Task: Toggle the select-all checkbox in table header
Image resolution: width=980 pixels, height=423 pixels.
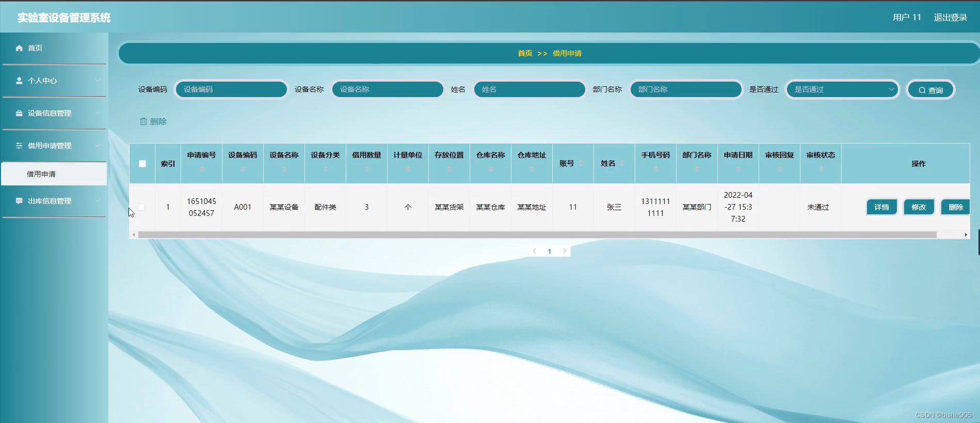Action: coord(142,164)
